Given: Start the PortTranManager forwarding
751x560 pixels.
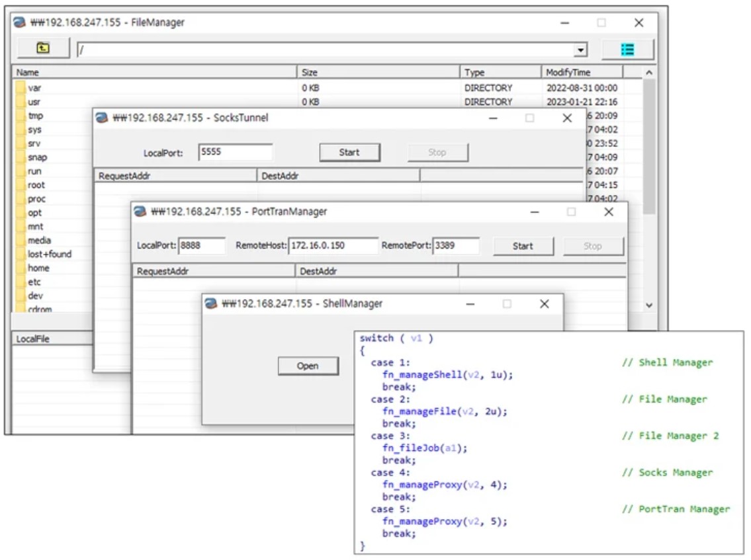Looking at the screenshot, I should (x=523, y=246).
